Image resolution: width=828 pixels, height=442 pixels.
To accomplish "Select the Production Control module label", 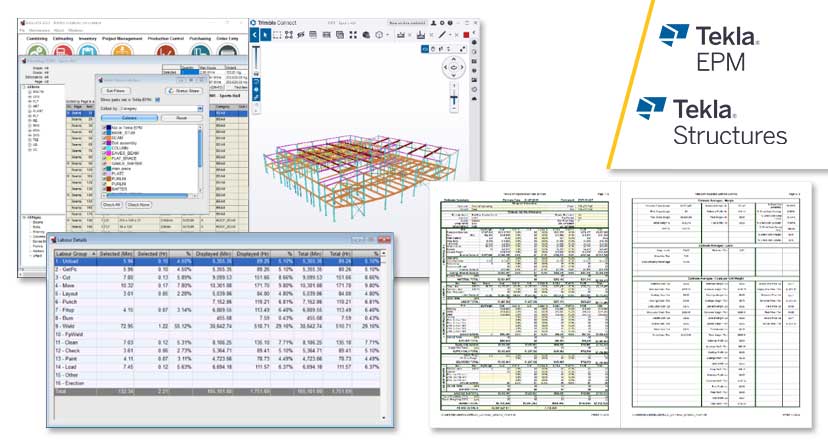I will pyautogui.click(x=166, y=39).
